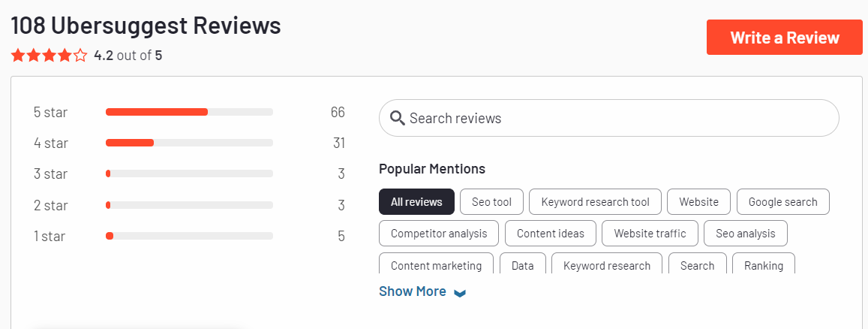Click the 4 star rating bar
The height and width of the screenshot is (329, 868).
189,143
